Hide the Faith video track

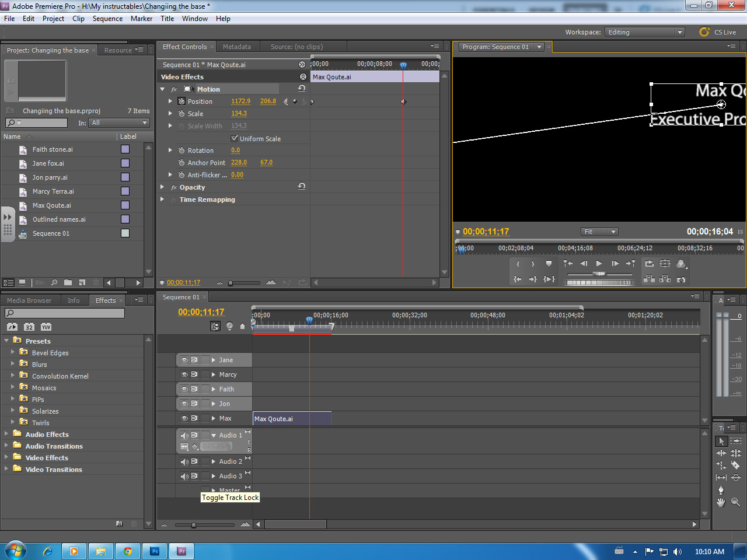pos(184,389)
